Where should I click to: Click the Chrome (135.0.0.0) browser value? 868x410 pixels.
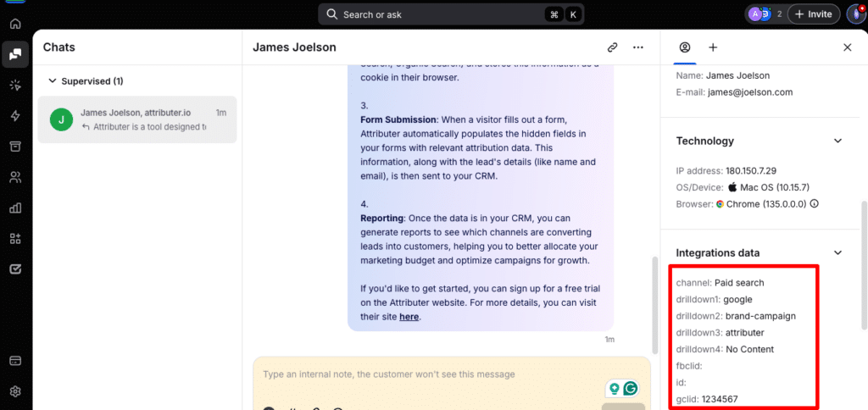click(766, 203)
